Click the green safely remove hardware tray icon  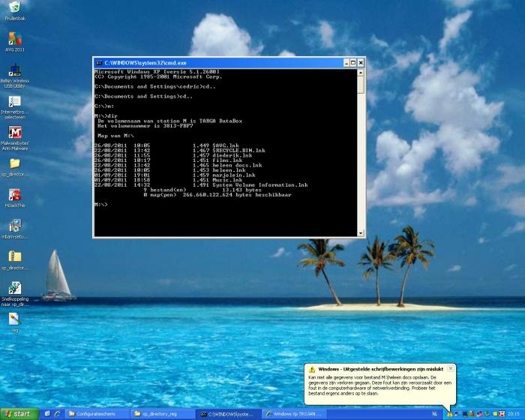(487, 414)
